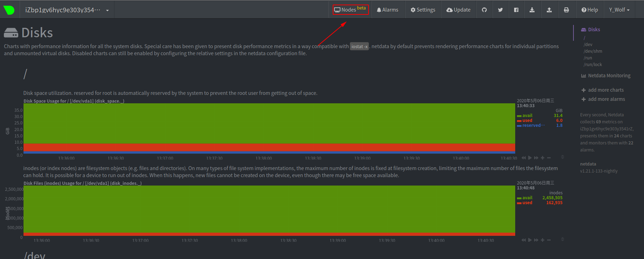Viewport: 644px width, 259px height.
Task: Click inside the disk space usage chart area
Action: click(269, 128)
